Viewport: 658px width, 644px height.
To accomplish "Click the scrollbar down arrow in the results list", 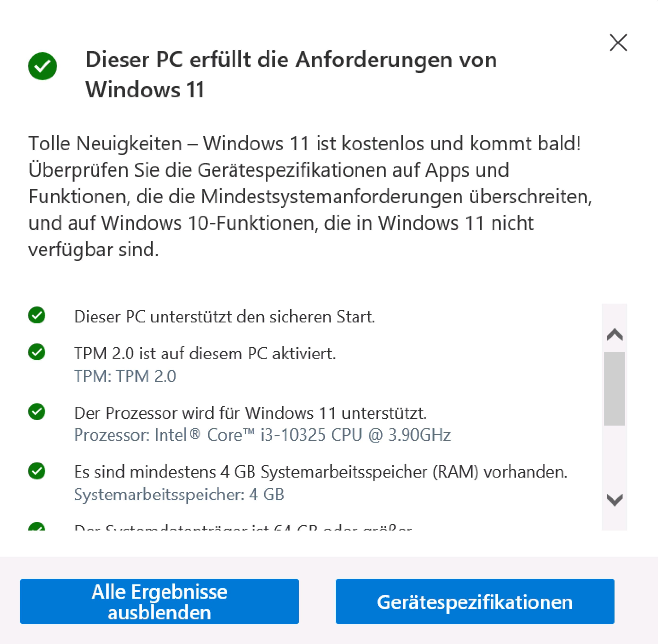I will [x=615, y=500].
